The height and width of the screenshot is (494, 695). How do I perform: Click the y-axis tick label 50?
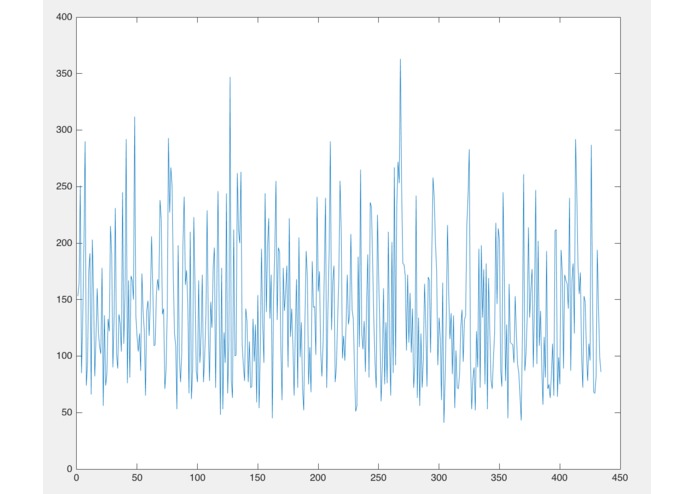point(66,412)
